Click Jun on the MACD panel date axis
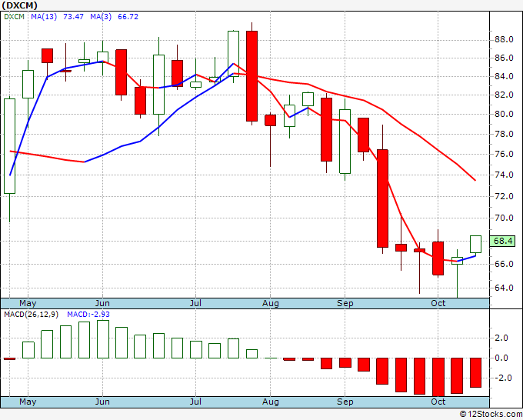 pos(102,402)
